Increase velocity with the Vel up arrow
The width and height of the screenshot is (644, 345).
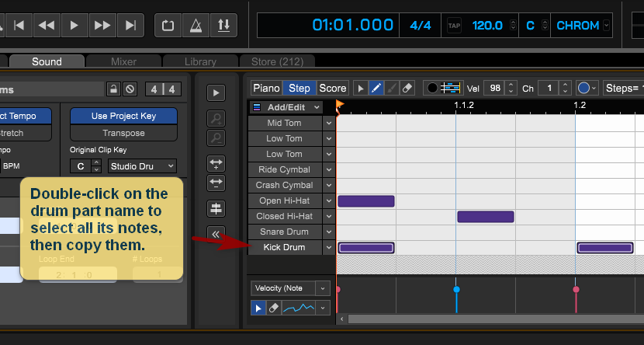click(511, 85)
